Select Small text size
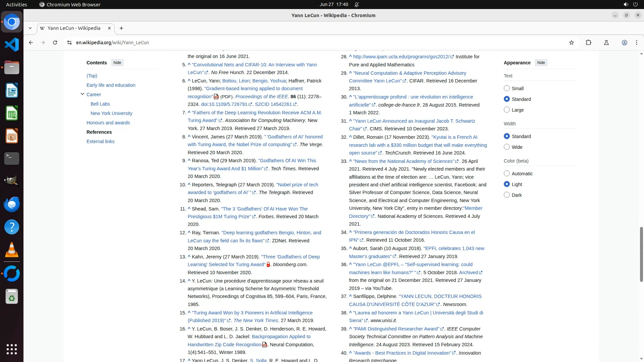Screen dimensions: 644x362 [x=507, y=88]
